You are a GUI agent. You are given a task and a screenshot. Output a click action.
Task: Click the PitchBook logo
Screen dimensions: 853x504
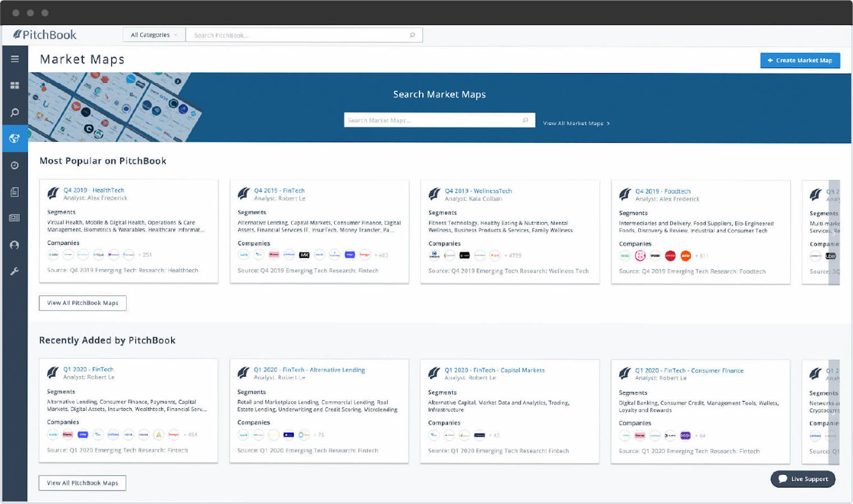coord(45,35)
